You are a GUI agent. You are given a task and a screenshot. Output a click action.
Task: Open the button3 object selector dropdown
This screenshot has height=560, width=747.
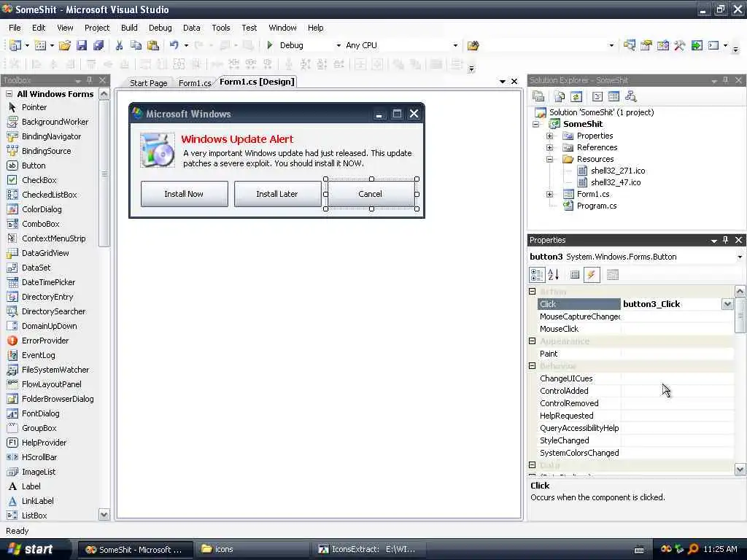point(740,257)
